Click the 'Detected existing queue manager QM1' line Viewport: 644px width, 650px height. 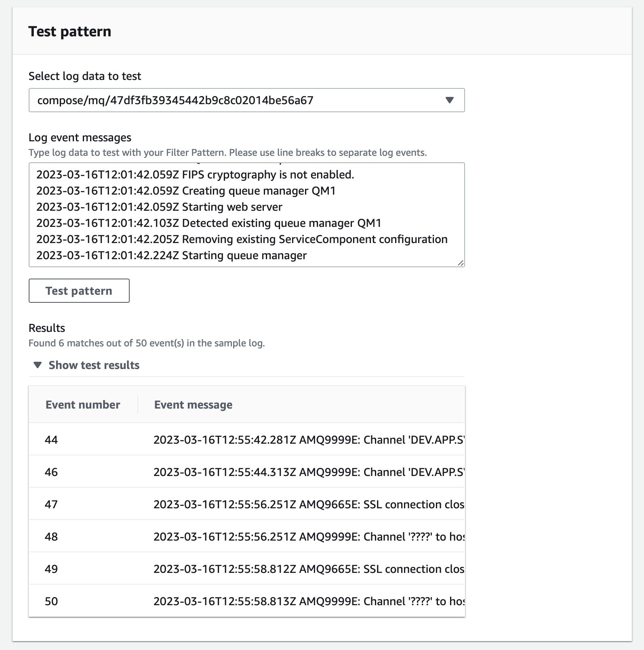coord(209,223)
